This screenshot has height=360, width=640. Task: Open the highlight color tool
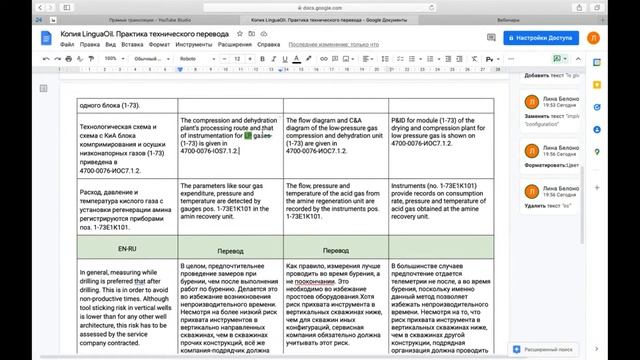[309, 59]
